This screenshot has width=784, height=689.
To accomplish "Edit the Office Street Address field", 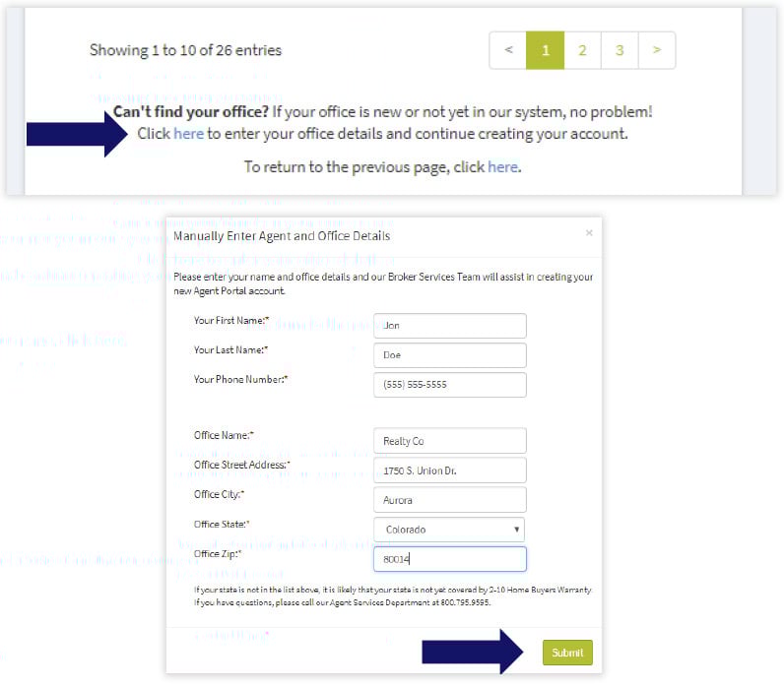I will pos(449,470).
